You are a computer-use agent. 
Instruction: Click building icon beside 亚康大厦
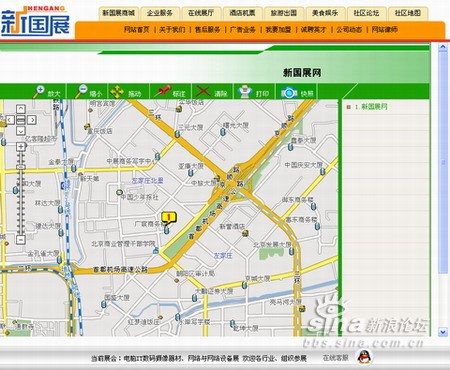(x=190, y=173)
